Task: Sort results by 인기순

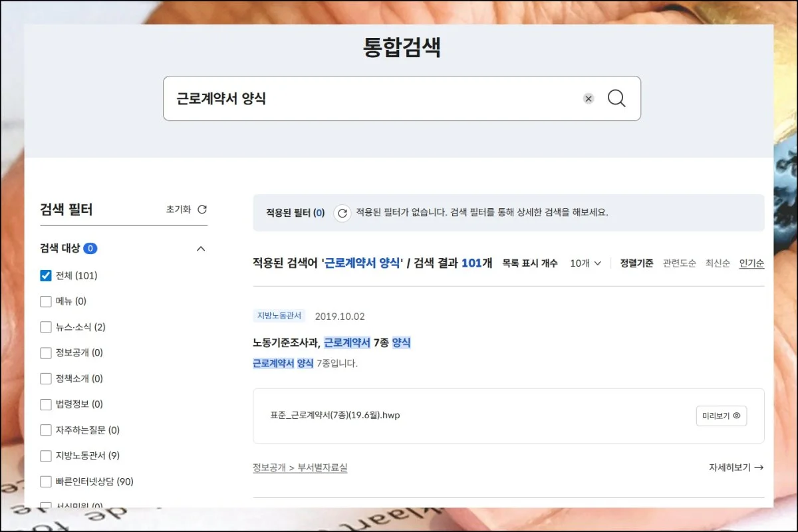Action: click(751, 263)
